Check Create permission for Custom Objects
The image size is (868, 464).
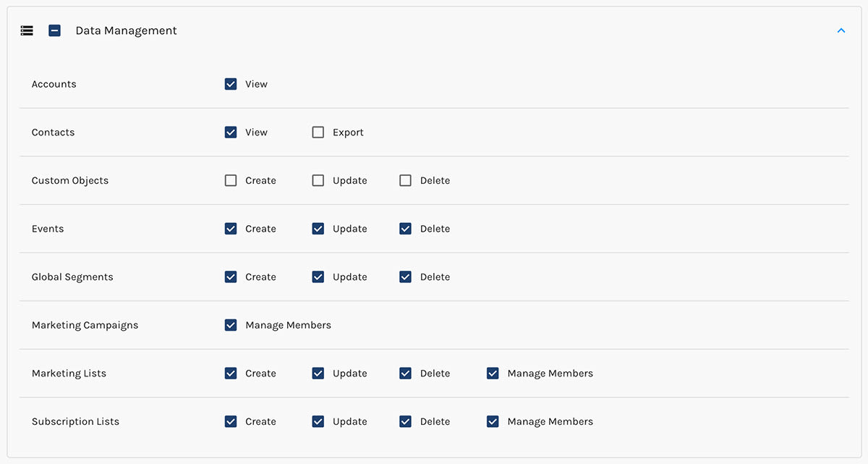point(231,180)
